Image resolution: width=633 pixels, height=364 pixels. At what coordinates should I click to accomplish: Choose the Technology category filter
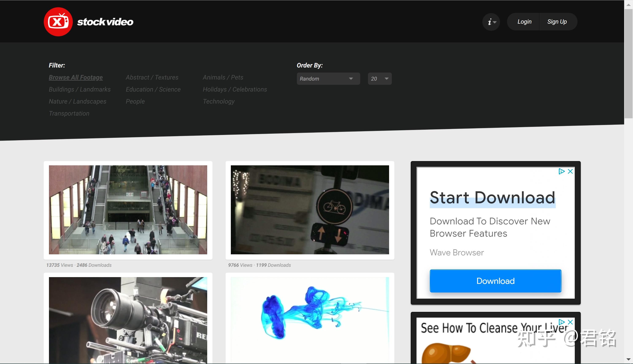[x=219, y=101]
